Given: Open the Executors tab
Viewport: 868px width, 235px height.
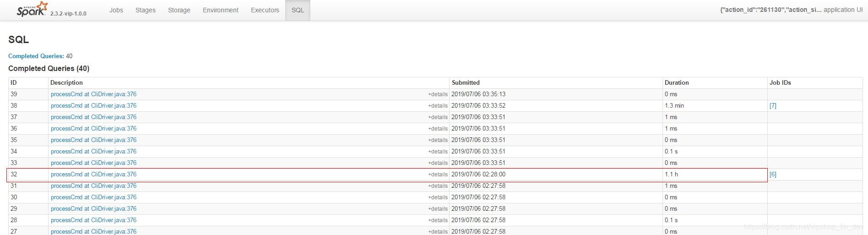Looking at the screenshot, I should click(x=265, y=10).
